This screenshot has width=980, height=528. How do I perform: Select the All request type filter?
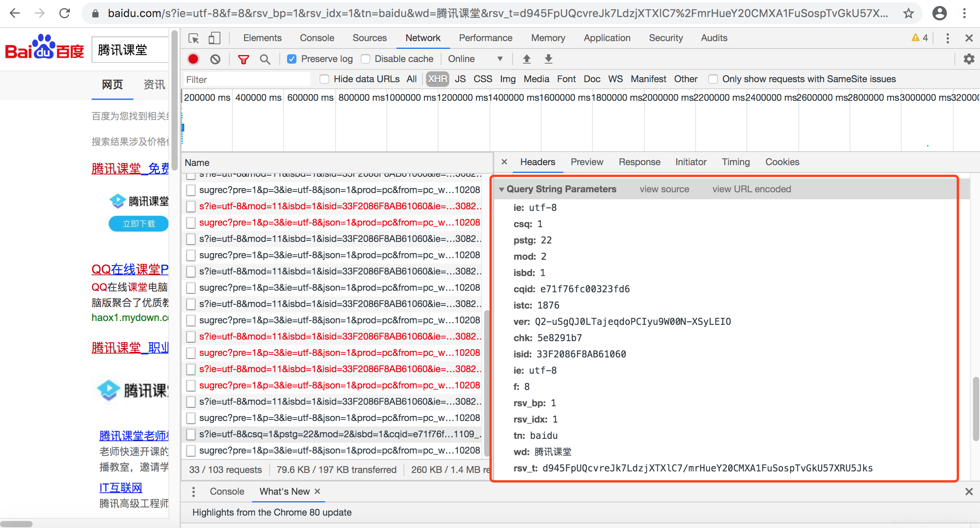(412, 79)
